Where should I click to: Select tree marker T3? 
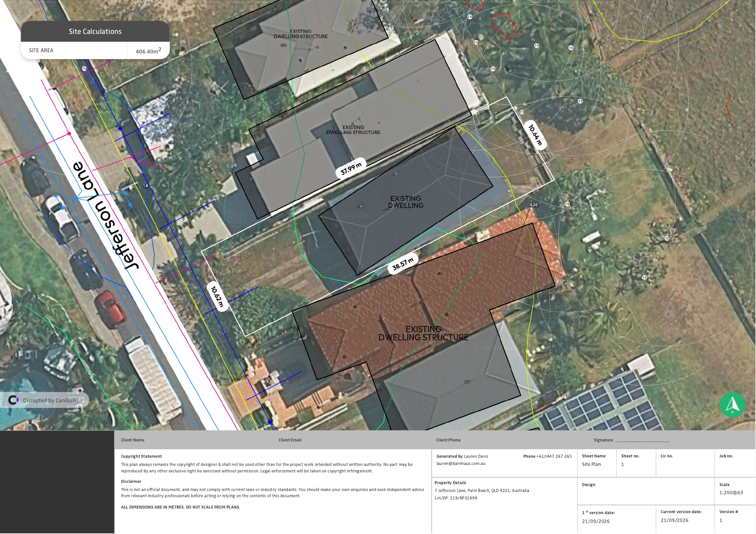(667, 239)
